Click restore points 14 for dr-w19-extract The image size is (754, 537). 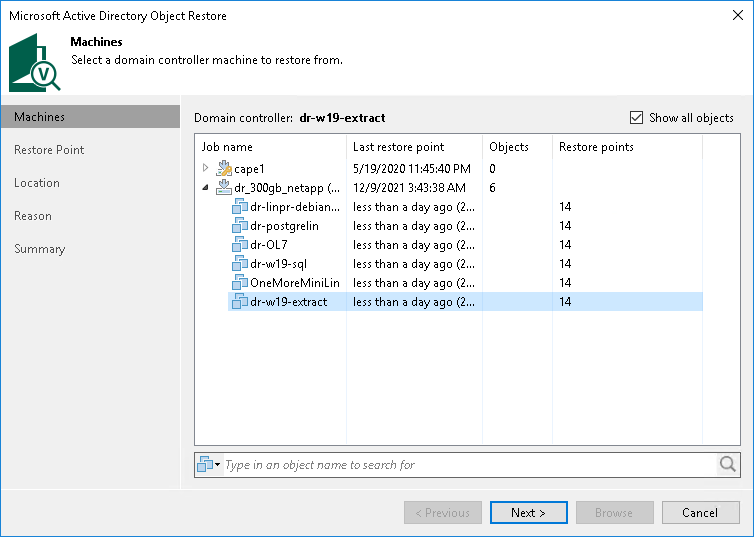point(565,302)
